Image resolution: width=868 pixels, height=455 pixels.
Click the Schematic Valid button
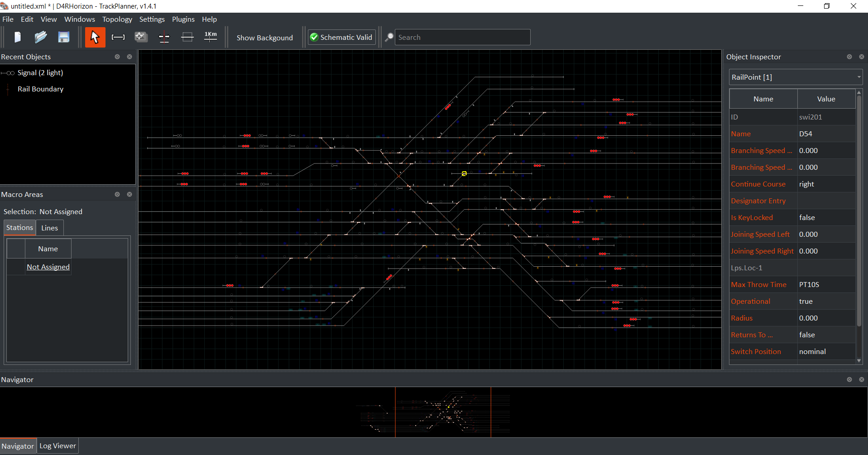pyautogui.click(x=342, y=37)
